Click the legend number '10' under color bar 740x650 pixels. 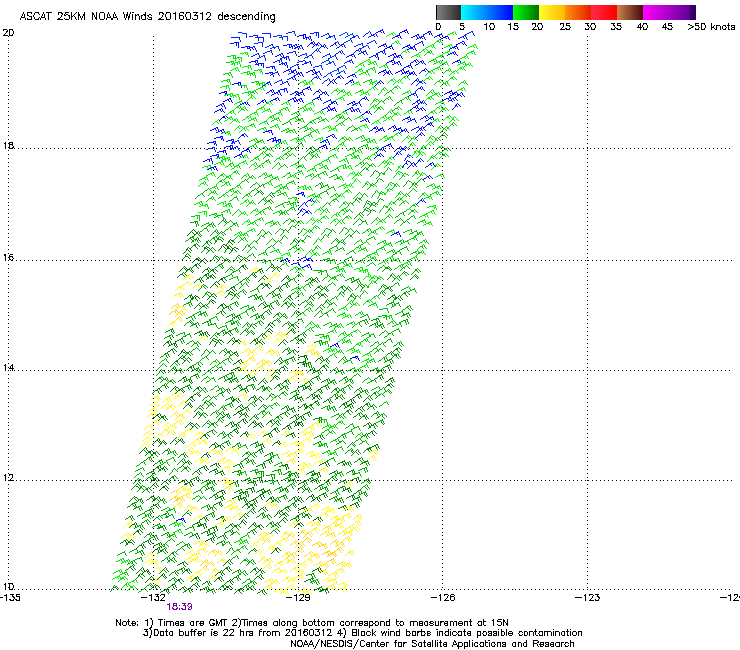point(489,27)
